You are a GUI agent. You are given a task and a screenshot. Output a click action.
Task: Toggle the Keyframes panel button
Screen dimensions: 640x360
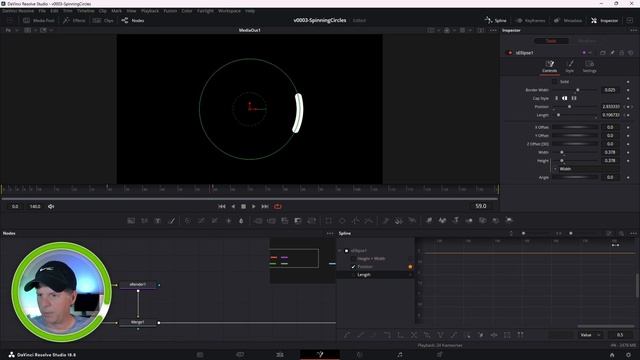tap(530, 20)
